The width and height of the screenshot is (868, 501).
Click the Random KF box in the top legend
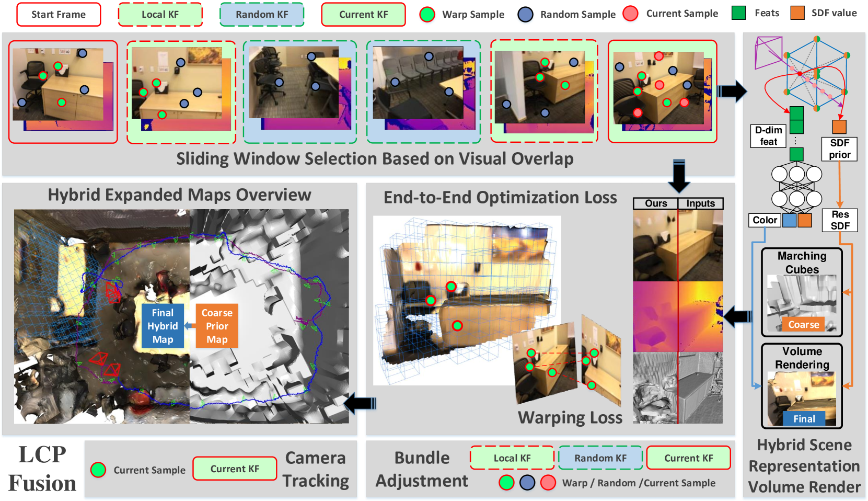click(262, 15)
